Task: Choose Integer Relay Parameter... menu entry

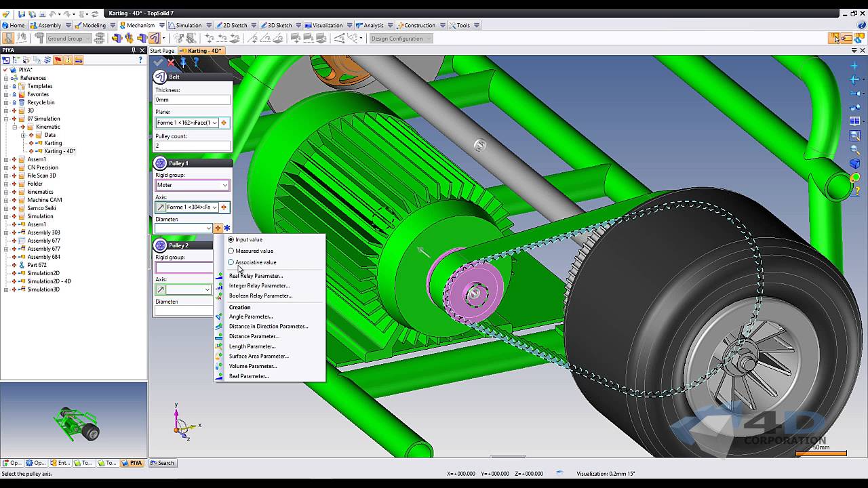Action: pyautogui.click(x=259, y=285)
